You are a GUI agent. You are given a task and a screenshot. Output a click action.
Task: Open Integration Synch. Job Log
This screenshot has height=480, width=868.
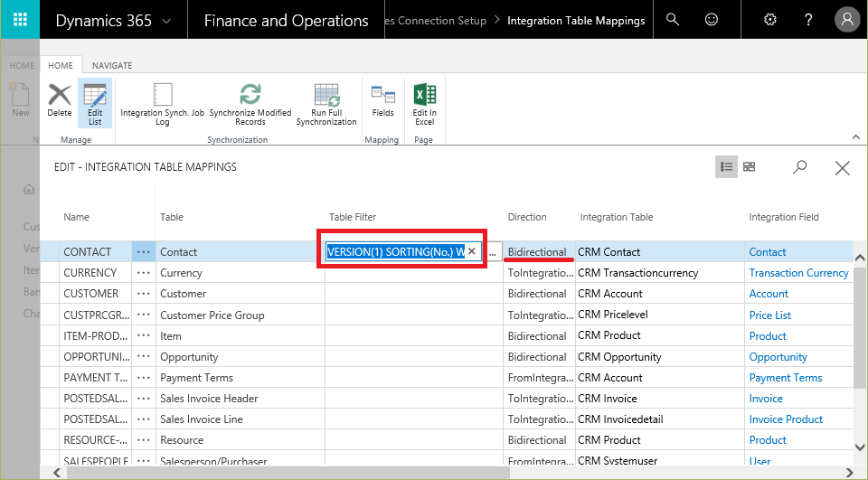coord(162,104)
